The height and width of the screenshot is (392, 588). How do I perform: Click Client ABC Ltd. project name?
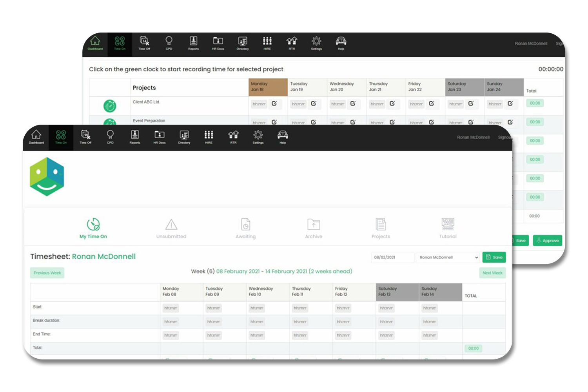pos(146,102)
